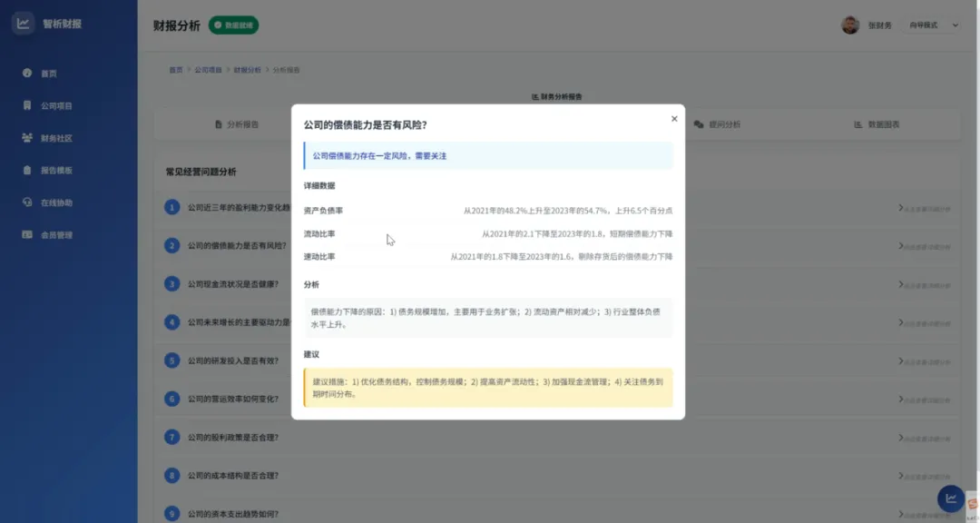Expand the arrow on 现金流状况 row
The image size is (980, 523).
click(901, 284)
